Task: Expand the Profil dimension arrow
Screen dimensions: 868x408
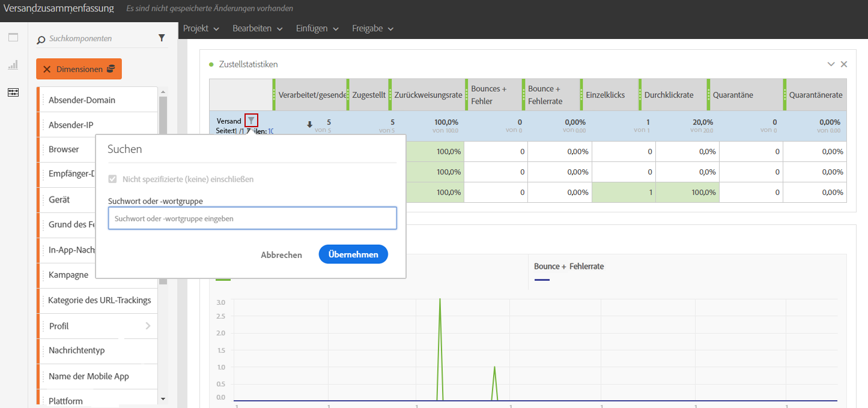Action: pyautogui.click(x=148, y=326)
